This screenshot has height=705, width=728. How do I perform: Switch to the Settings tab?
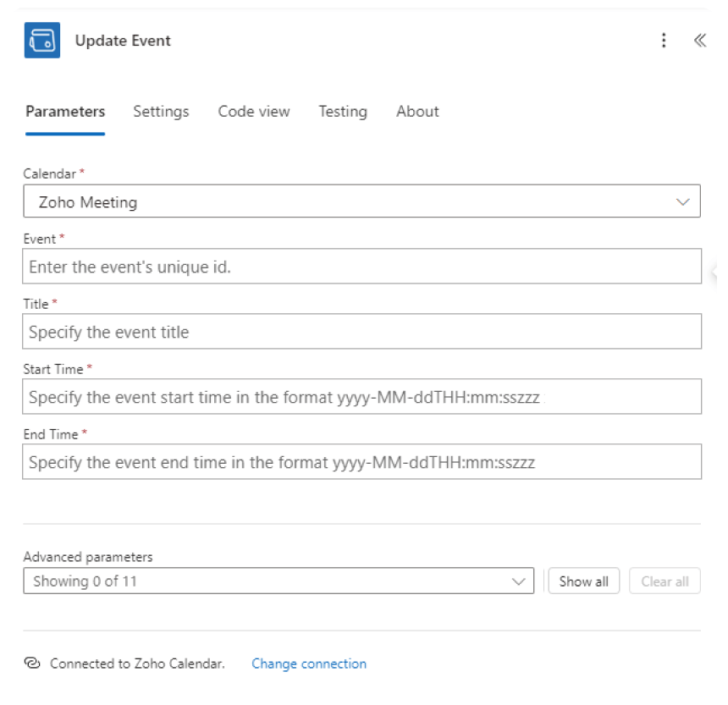click(x=161, y=112)
